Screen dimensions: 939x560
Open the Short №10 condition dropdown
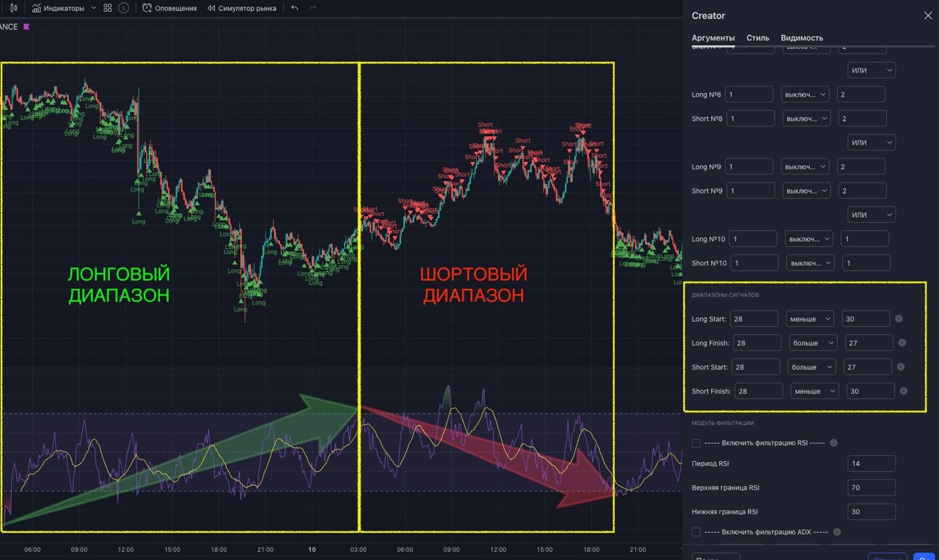click(810, 263)
